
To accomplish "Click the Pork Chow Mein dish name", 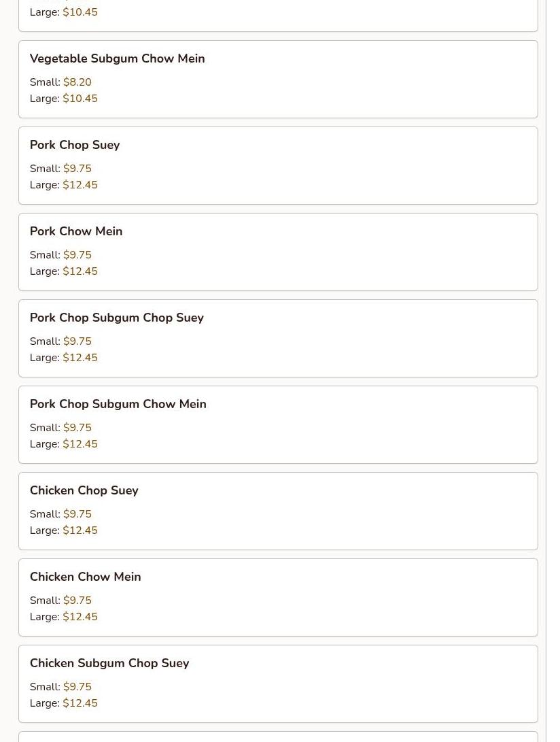I will pos(76,231).
